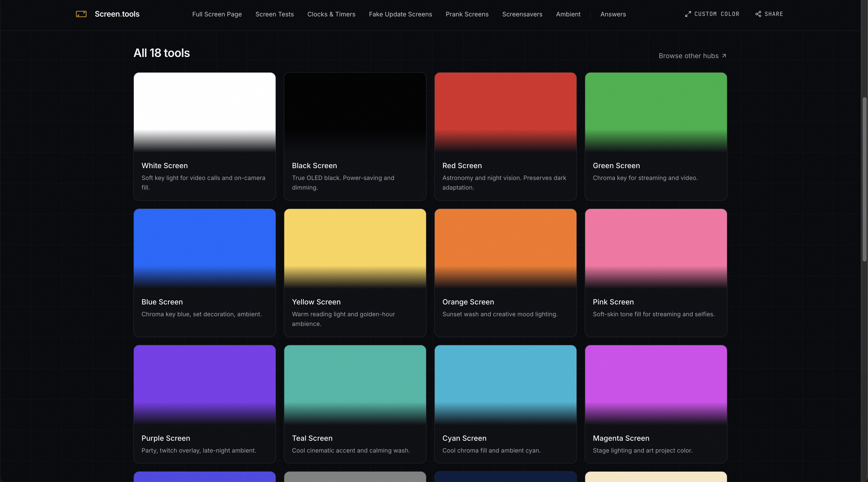Select Clocks & Timers in navigation
The height and width of the screenshot is (482, 868).
coord(331,14)
